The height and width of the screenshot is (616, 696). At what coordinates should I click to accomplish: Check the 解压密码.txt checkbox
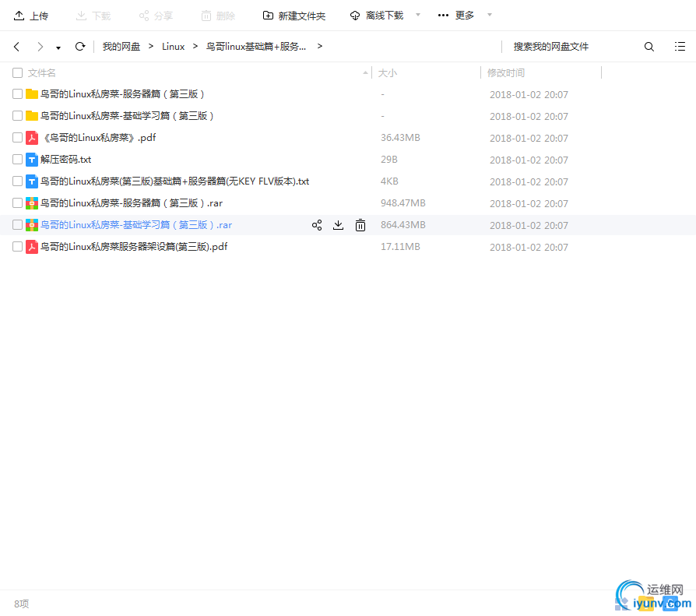click(17, 159)
